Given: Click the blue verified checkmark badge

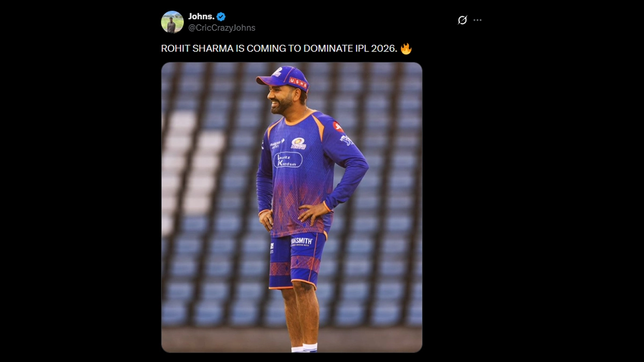Looking at the screenshot, I should pos(221,17).
